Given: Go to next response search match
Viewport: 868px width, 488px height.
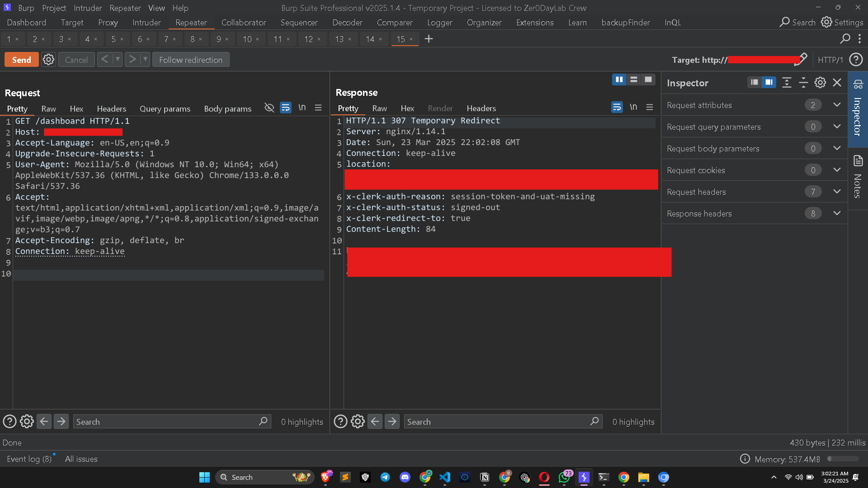Looking at the screenshot, I should click(392, 422).
